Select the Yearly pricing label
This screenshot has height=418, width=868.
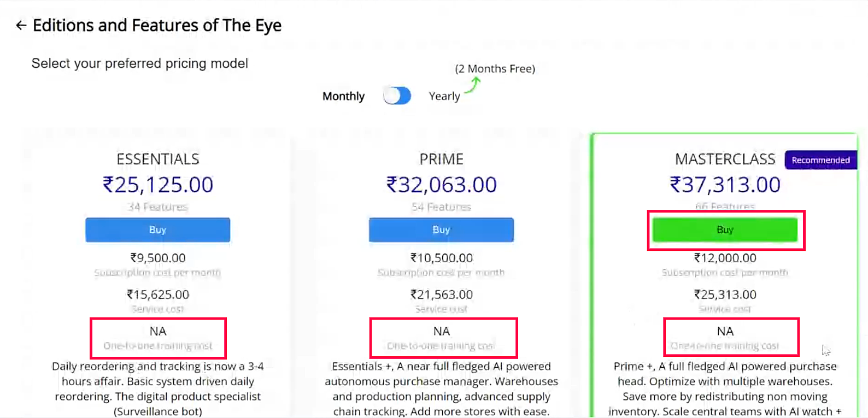coord(444,96)
